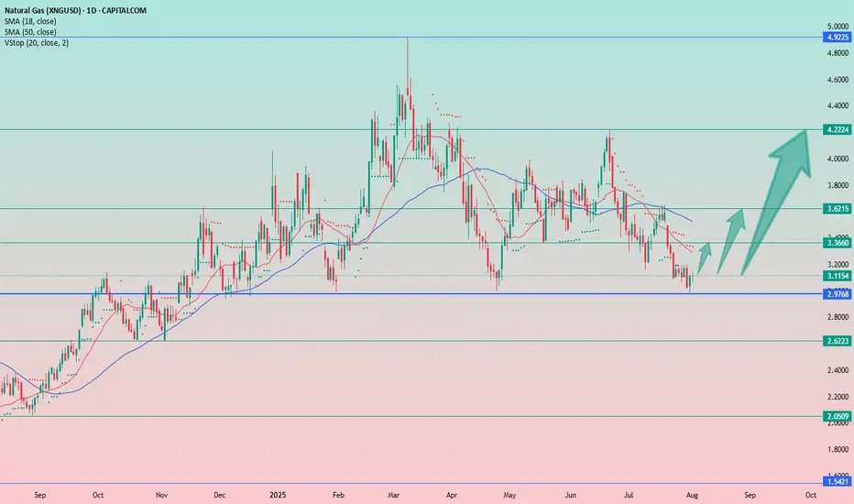Click the 3.1154 current price label
The height and width of the screenshot is (504, 854).
(x=838, y=276)
